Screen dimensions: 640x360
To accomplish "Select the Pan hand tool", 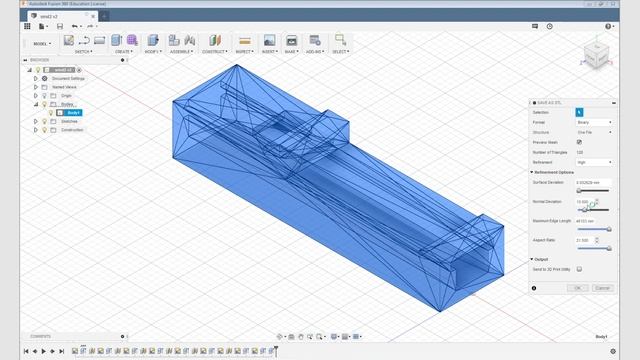I will [301, 337].
